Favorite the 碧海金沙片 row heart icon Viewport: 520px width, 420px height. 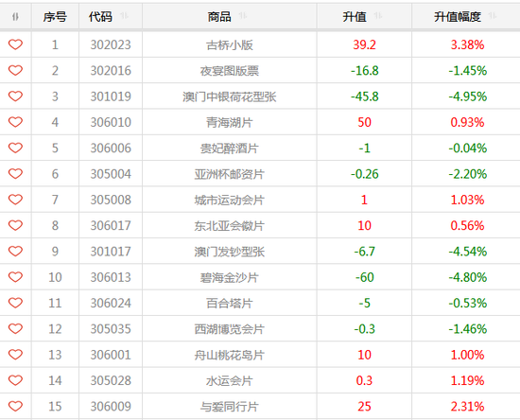pyautogui.click(x=15, y=277)
